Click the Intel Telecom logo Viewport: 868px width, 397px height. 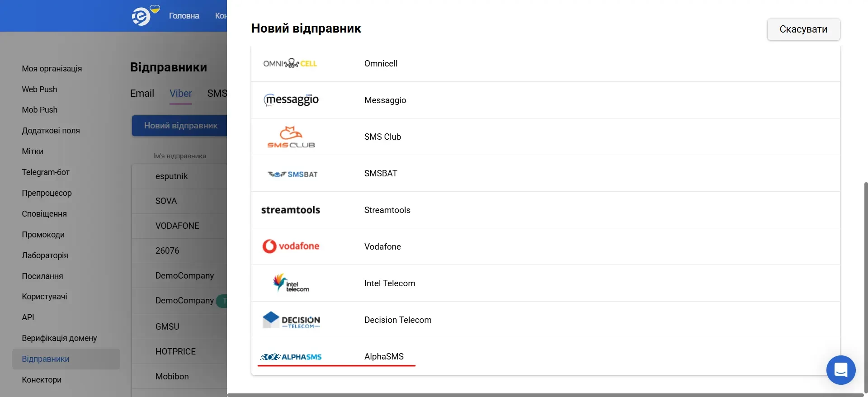(291, 283)
